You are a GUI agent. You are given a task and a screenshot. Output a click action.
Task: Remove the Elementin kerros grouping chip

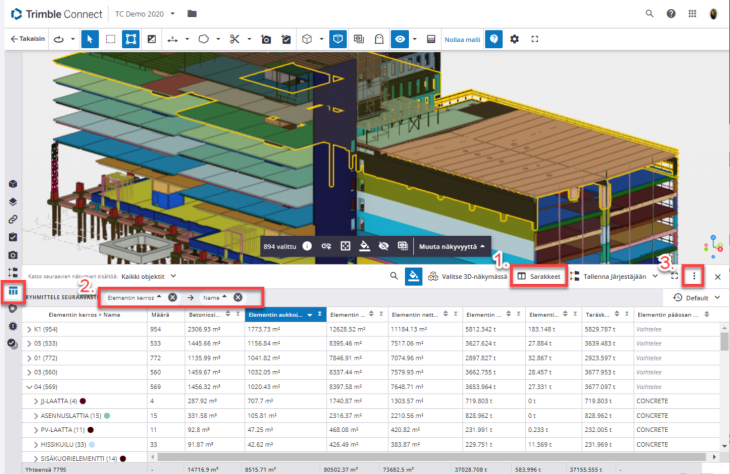click(172, 297)
